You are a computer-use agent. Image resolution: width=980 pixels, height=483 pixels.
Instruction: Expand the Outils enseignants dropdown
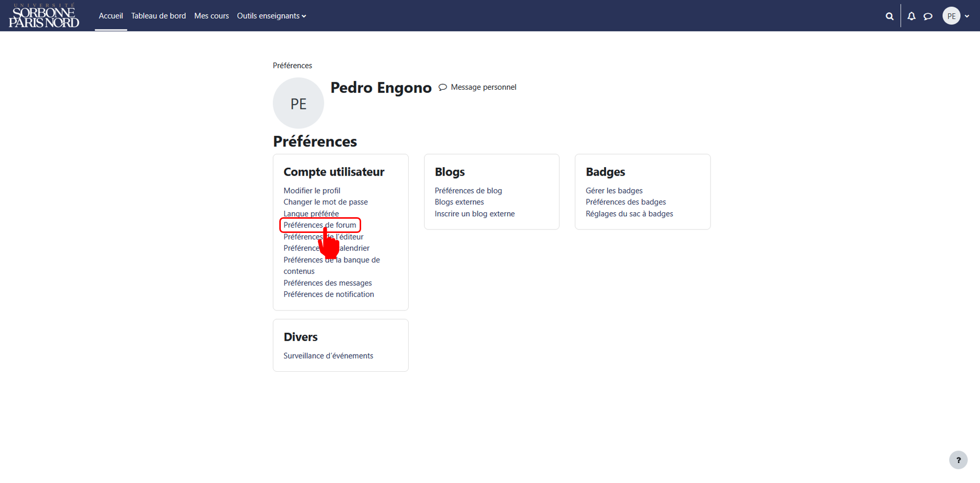click(x=271, y=16)
